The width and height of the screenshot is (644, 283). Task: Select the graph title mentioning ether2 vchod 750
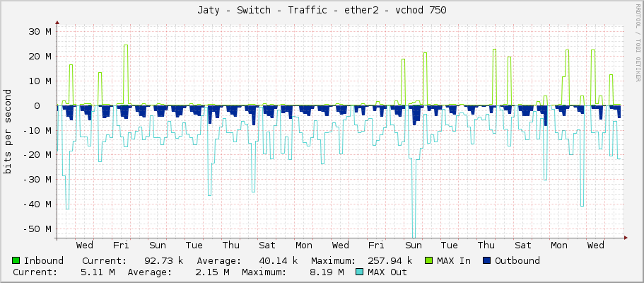322,11
